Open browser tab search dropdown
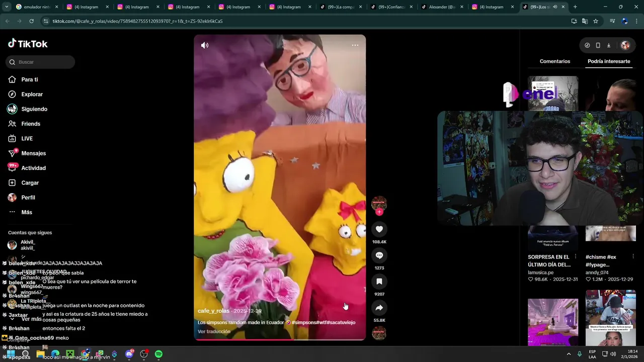 (7, 7)
